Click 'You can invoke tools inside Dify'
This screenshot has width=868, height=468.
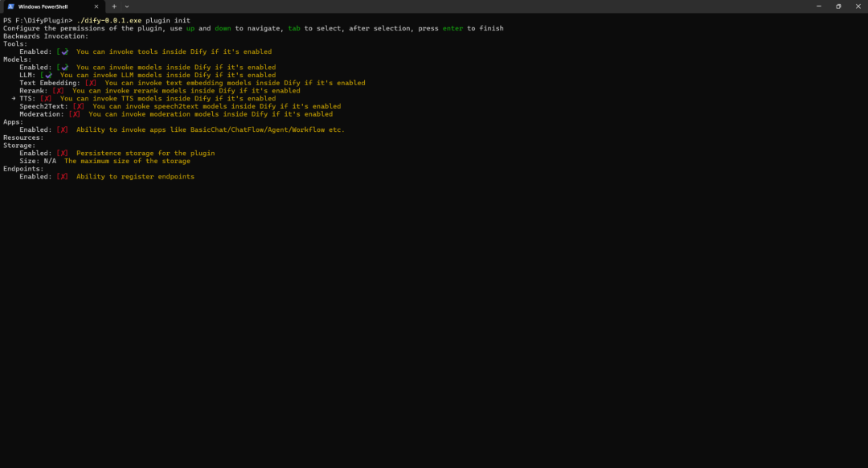[x=174, y=51]
